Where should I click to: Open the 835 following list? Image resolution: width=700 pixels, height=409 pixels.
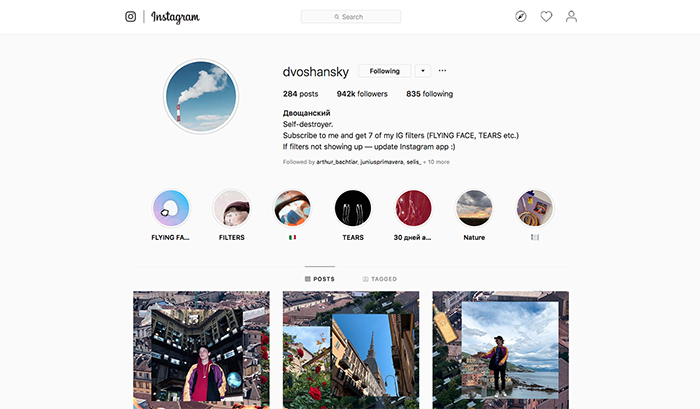(429, 94)
